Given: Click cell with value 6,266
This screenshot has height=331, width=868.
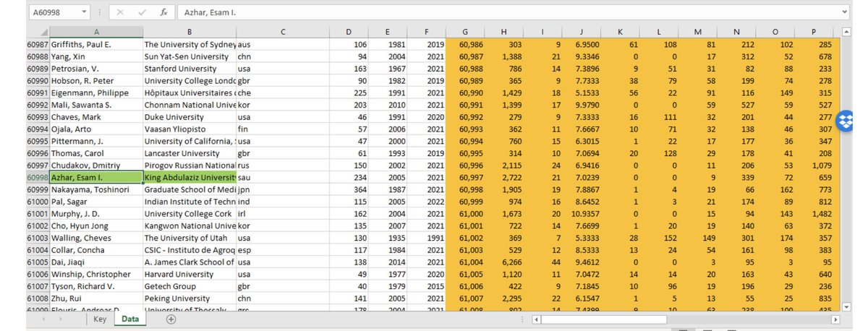Looking at the screenshot, I should point(503,262).
